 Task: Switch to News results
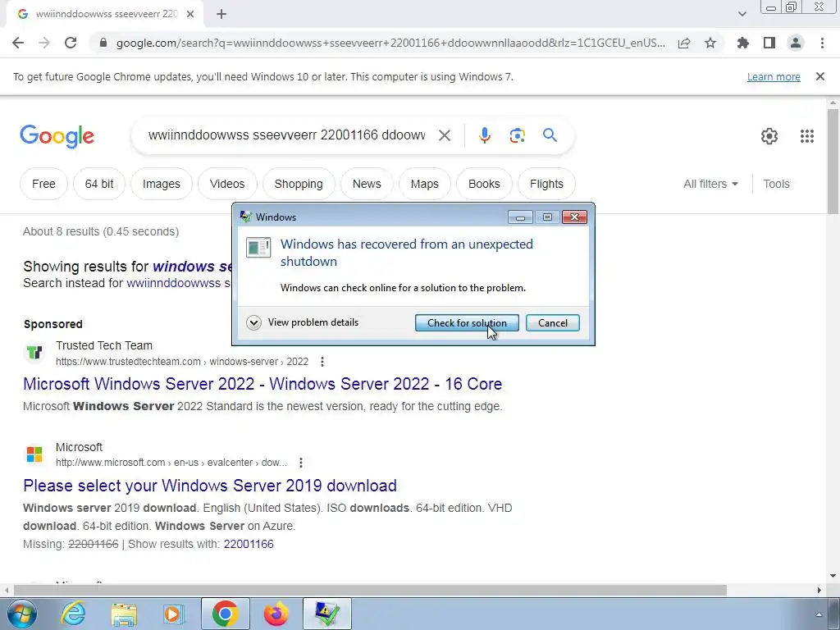[367, 184]
